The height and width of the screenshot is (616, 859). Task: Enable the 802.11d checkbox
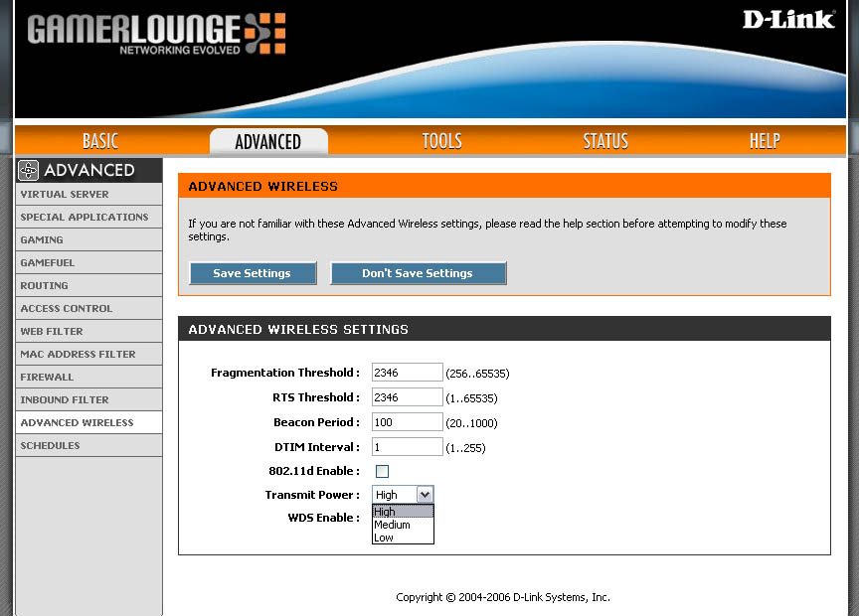point(382,471)
